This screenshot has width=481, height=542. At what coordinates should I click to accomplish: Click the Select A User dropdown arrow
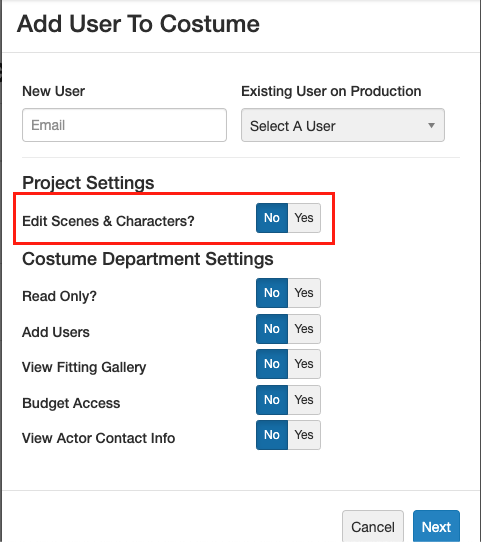431,125
